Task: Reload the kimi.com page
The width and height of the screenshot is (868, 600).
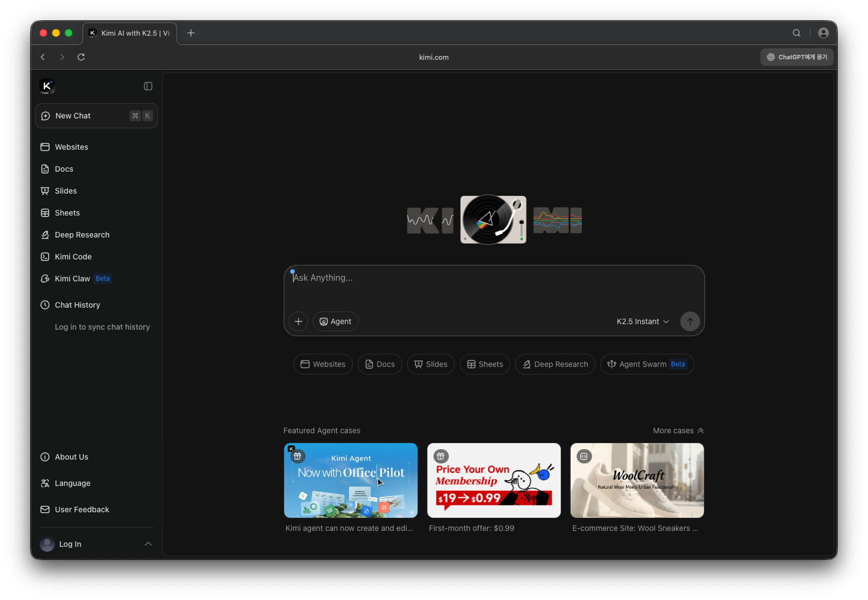Action: [81, 57]
